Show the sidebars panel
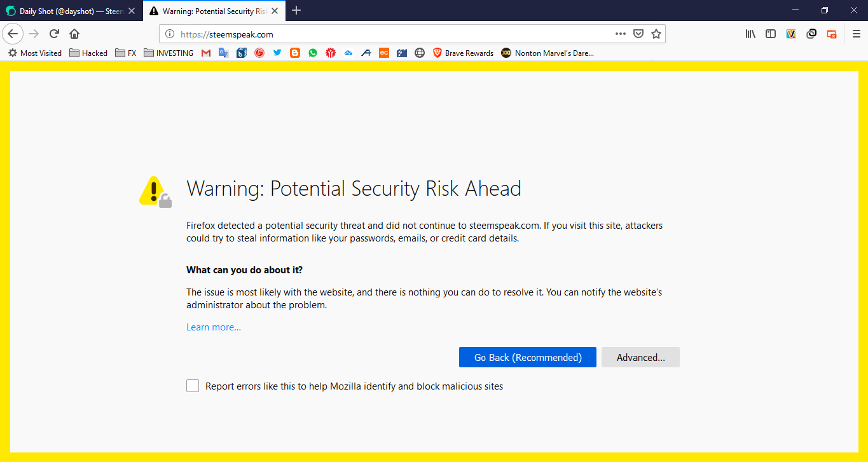868x462 pixels. pyautogui.click(x=771, y=34)
